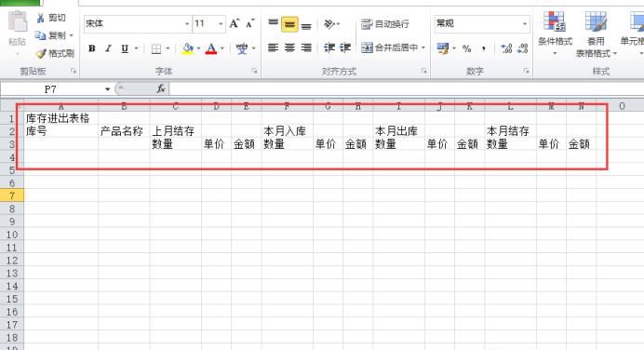Viewport: 644px width, 350px height.
Task: Apply red font color A icon
Action: coord(211,48)
